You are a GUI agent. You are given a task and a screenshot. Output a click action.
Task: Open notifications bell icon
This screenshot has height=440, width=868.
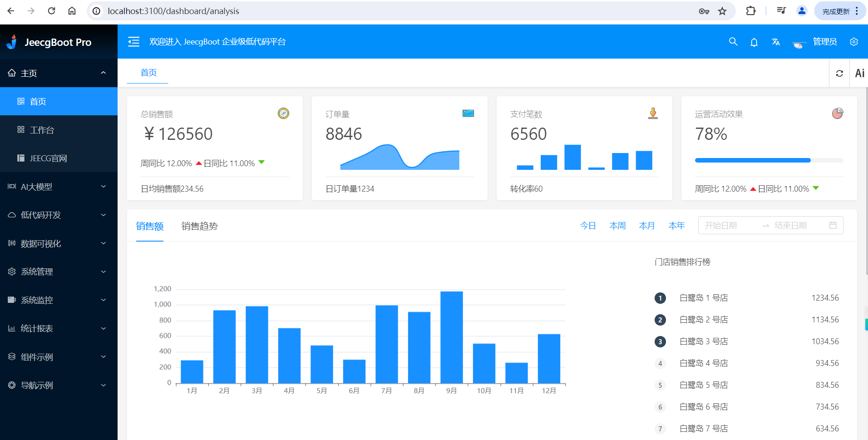[x=754, y=42]
